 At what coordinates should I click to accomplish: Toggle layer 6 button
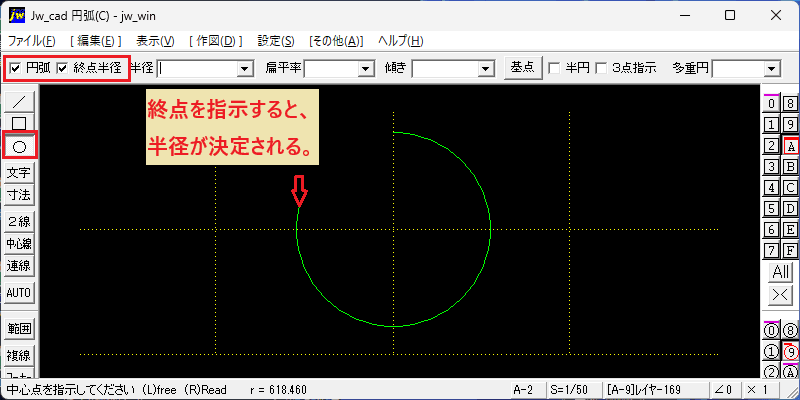tap(771, 230)
